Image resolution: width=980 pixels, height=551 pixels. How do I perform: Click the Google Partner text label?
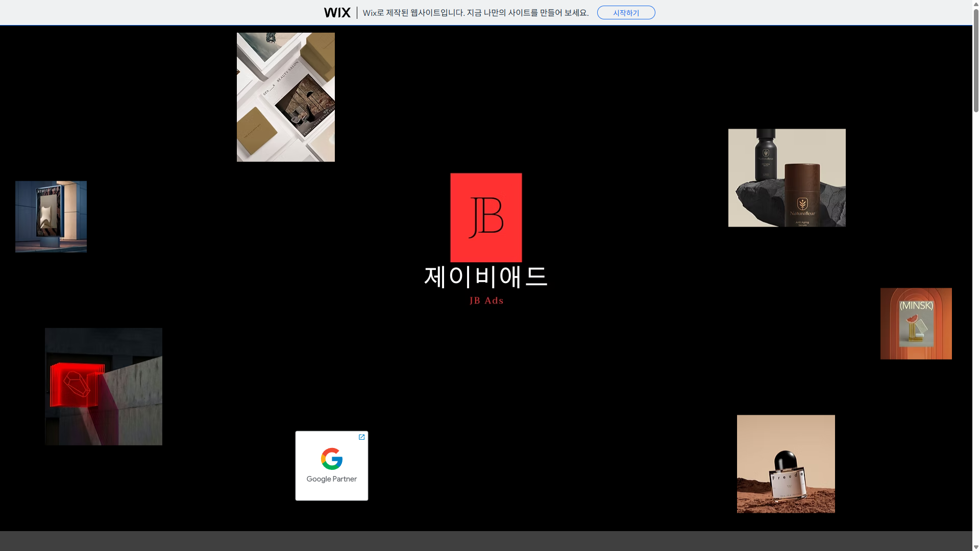click(332, 479)
